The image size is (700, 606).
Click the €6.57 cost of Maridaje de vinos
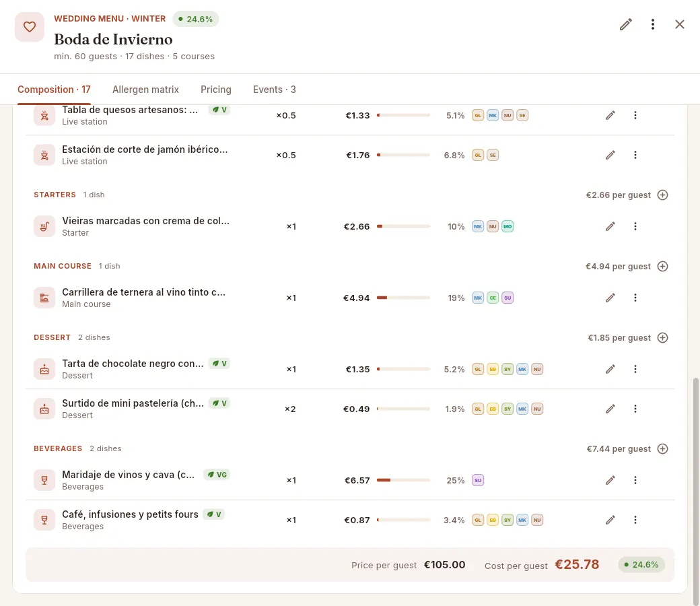357,481
